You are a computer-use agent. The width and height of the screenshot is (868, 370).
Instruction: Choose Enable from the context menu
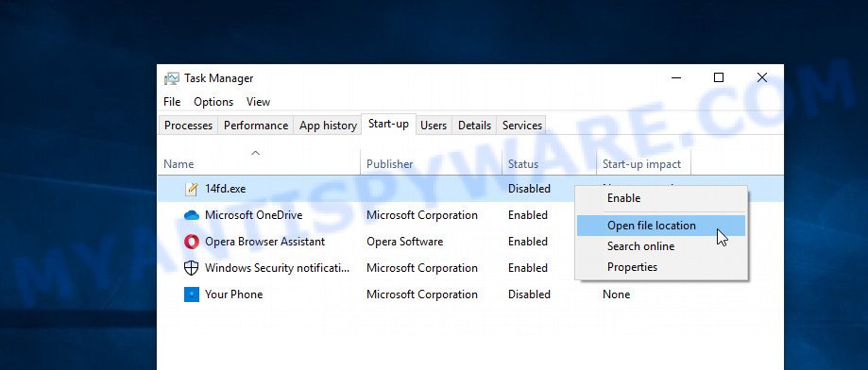click(661, 198)
